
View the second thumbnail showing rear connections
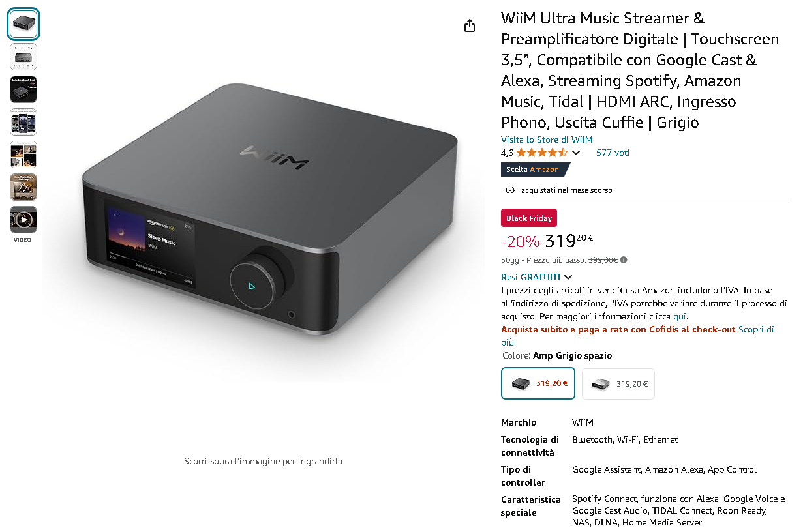(x=23, y=57)
